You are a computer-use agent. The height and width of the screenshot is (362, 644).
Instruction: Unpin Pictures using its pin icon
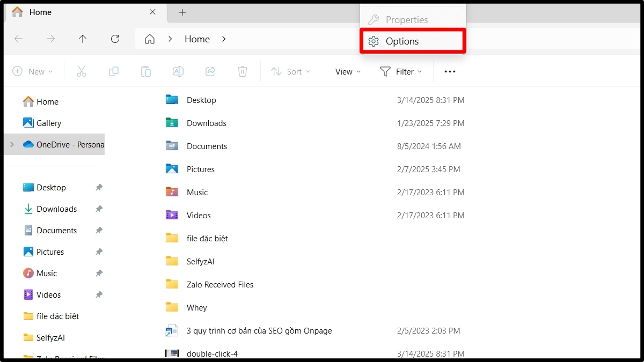click(x=99, y=252)
